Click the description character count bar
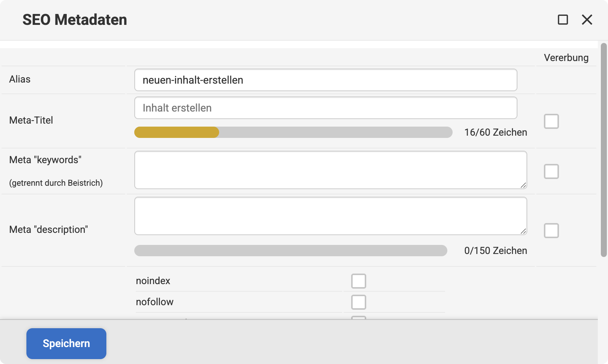 click(x=290, y=251)
